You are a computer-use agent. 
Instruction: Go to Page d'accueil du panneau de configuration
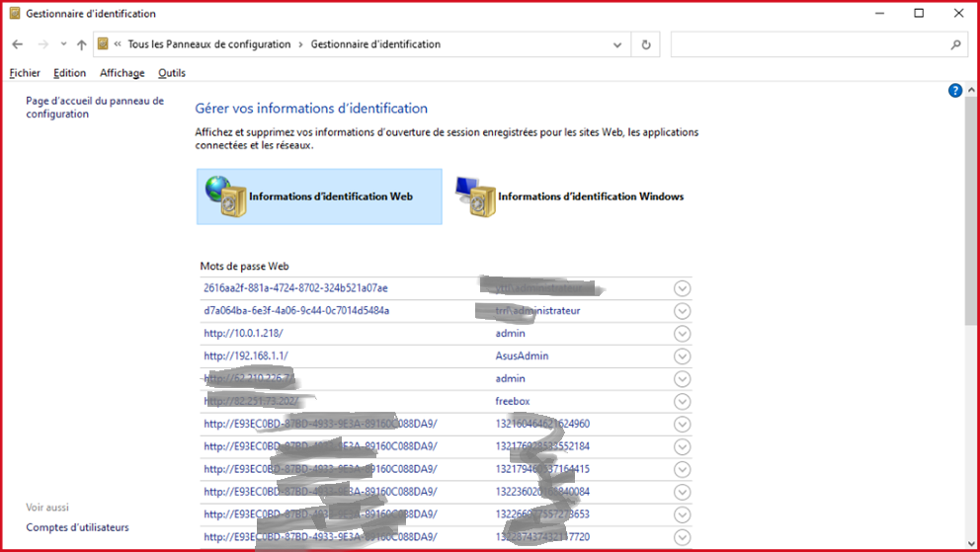95,108
